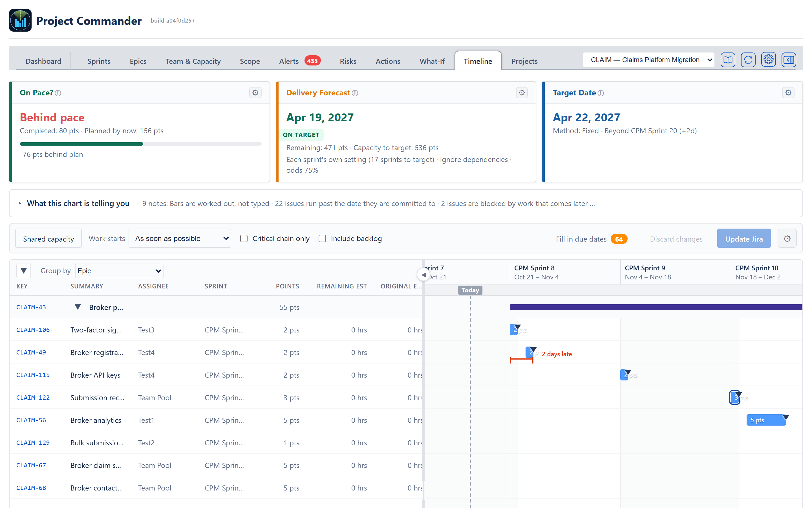
Task: Click the info icon beside Target Date
Action: (601, 93)
